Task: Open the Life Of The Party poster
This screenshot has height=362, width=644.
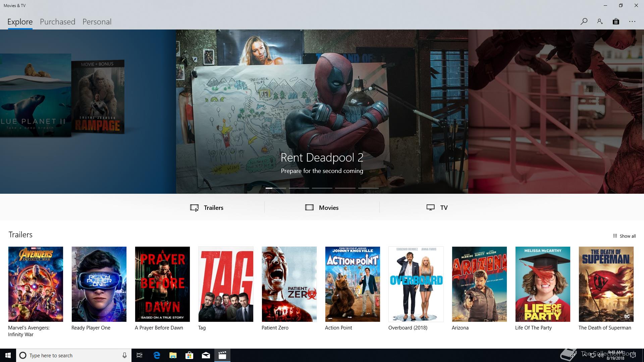Action: coord(543,284)
